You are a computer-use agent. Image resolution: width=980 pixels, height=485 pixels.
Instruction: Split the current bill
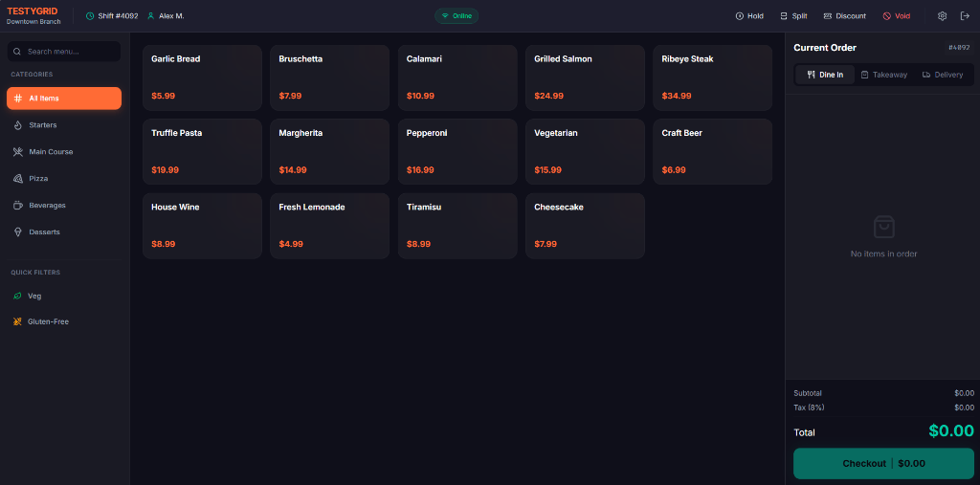tap(793, 16)
